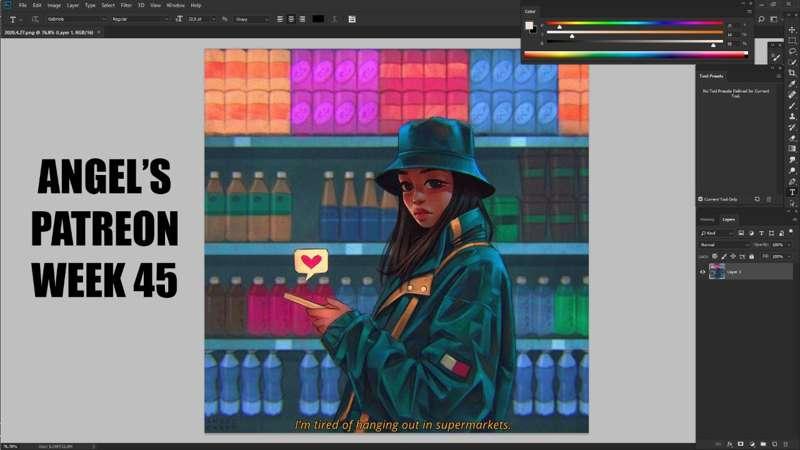Click the black text color swatch

[x=318, y=19]
